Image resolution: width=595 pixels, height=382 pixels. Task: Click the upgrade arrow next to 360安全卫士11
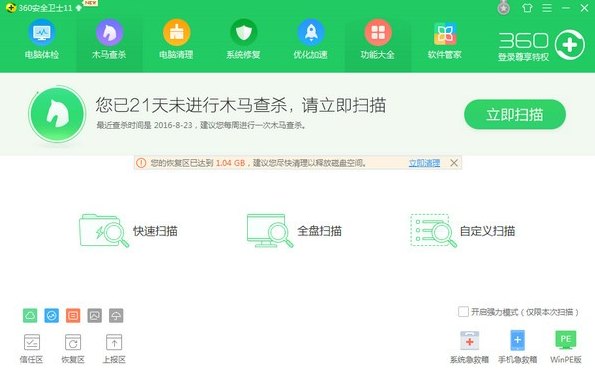coord(79,8)
